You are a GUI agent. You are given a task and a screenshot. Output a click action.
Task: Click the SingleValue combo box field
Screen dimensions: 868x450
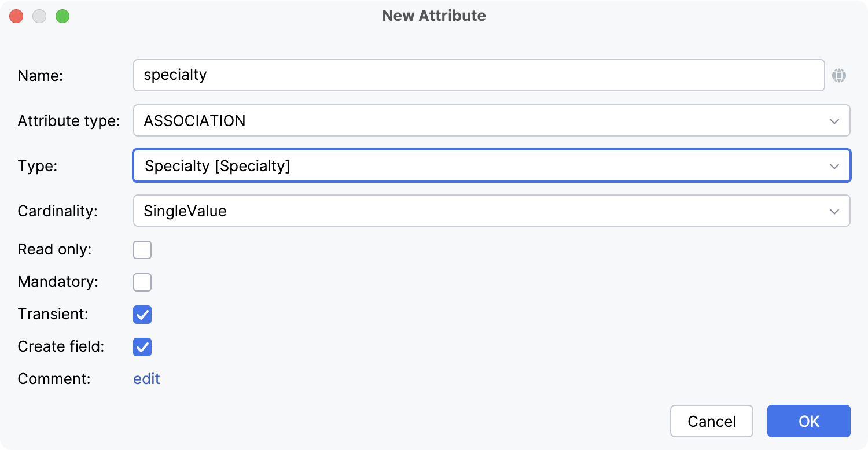point(405,211)
